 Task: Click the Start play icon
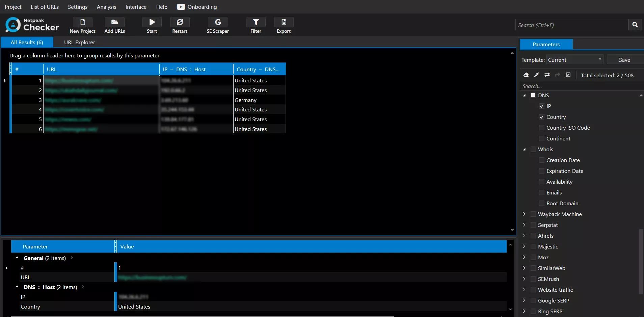point(152,22)
